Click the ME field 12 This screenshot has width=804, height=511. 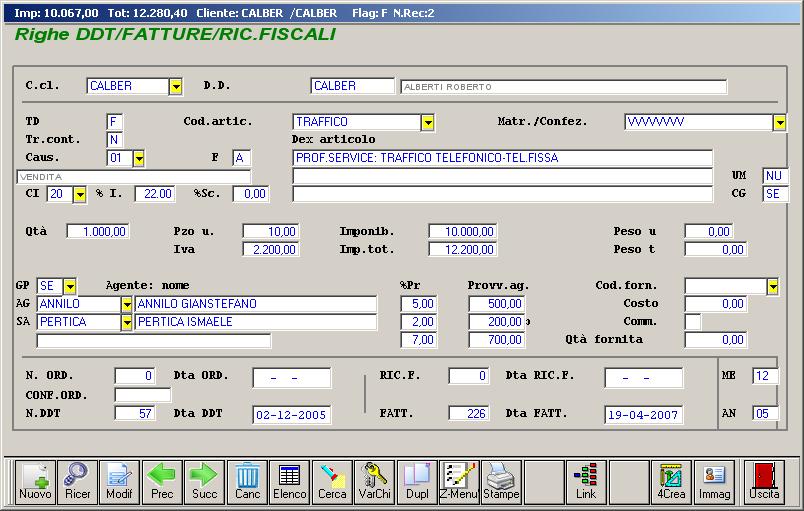(x=765, y=376)
